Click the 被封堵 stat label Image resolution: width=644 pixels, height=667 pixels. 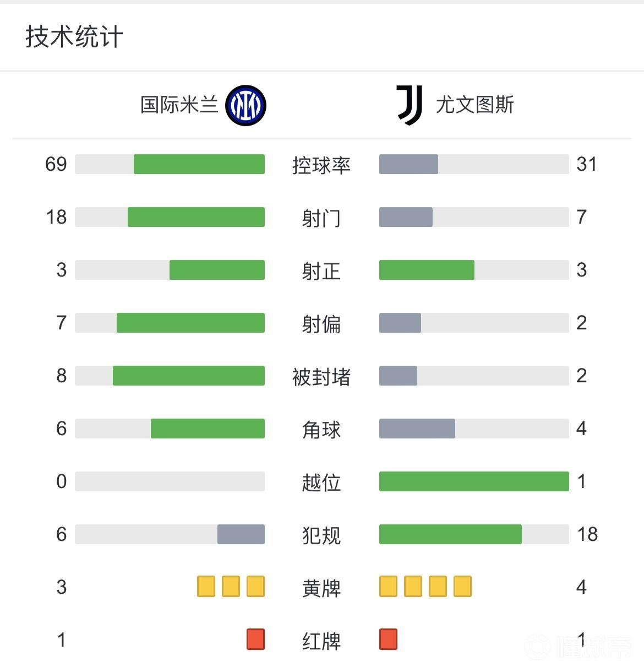click(321, 376)
